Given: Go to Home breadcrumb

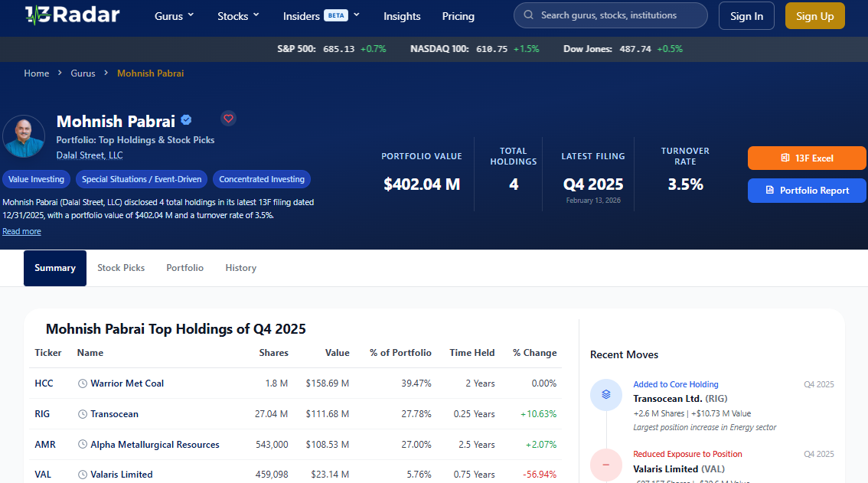Looking at the screenshot, I should tap(37, 73).
